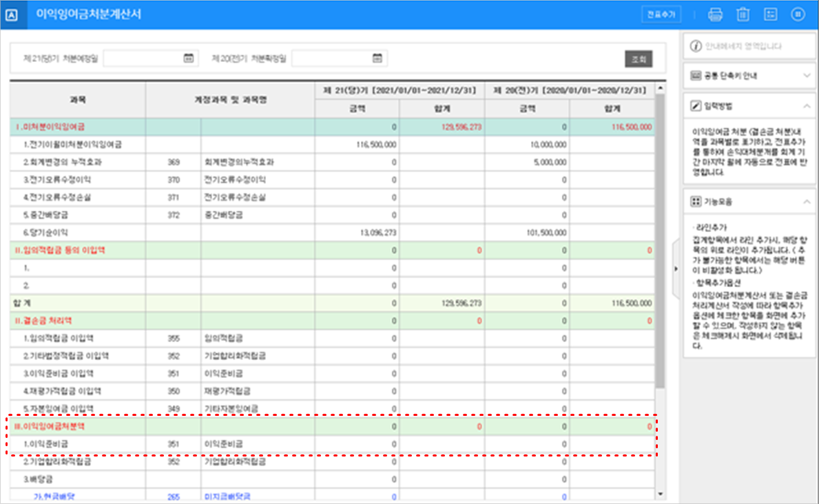This screenshot has height=504, width=819.
Task: Click the pencil icon beside 입력방법
Action: click(x=696, y=106)
